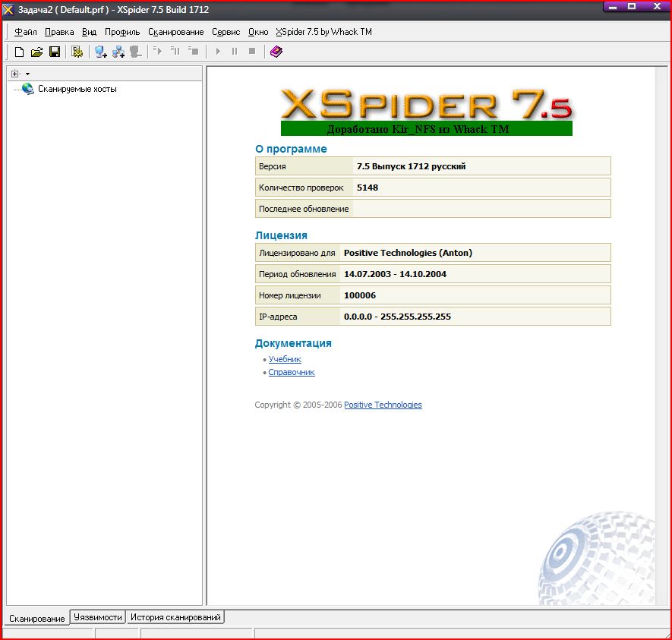Screen dimensions: 672x640
Task: Click the single play scan icon
Action: (218, 52)
